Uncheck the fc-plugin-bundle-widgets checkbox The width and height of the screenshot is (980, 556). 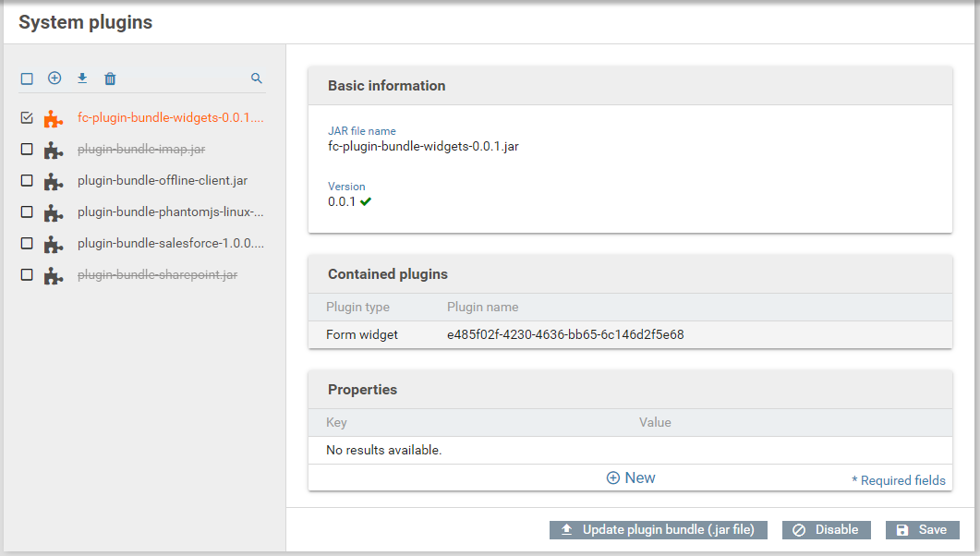(27, 118)
